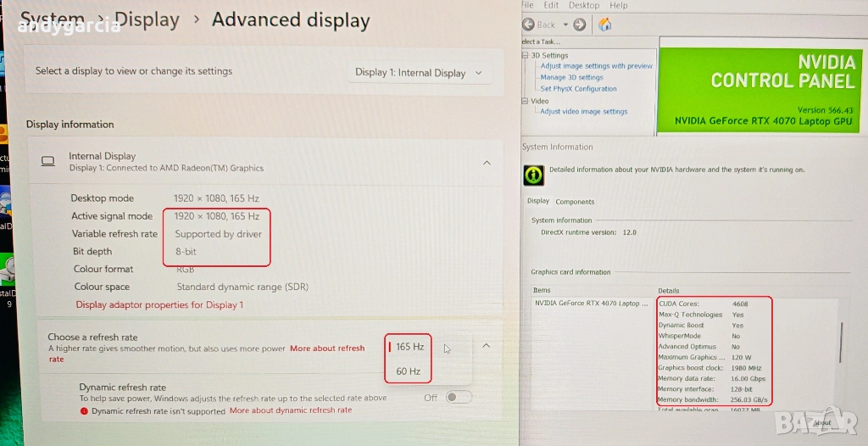
Task: Open Display adaptor properties for Display 1
Action: click(159, 304)
